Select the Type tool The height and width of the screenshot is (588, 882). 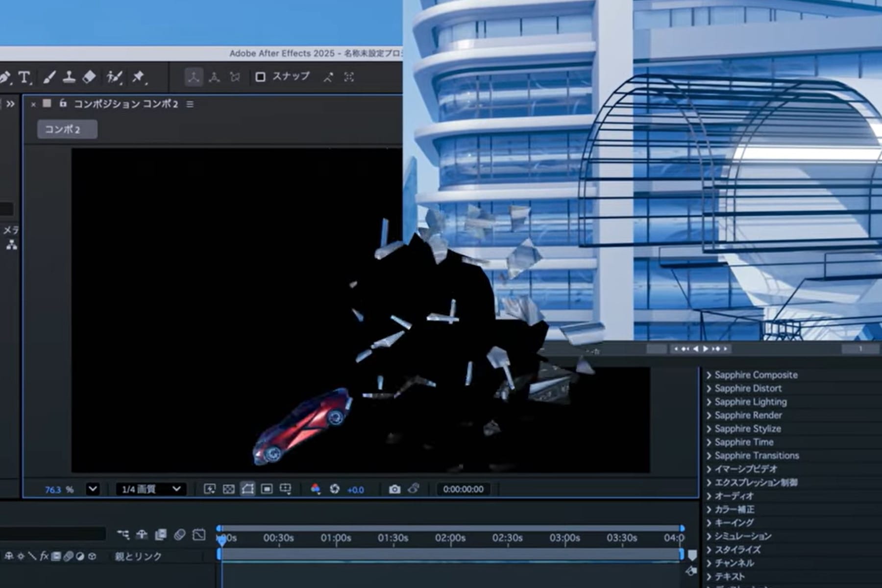[x=24, y=77]
